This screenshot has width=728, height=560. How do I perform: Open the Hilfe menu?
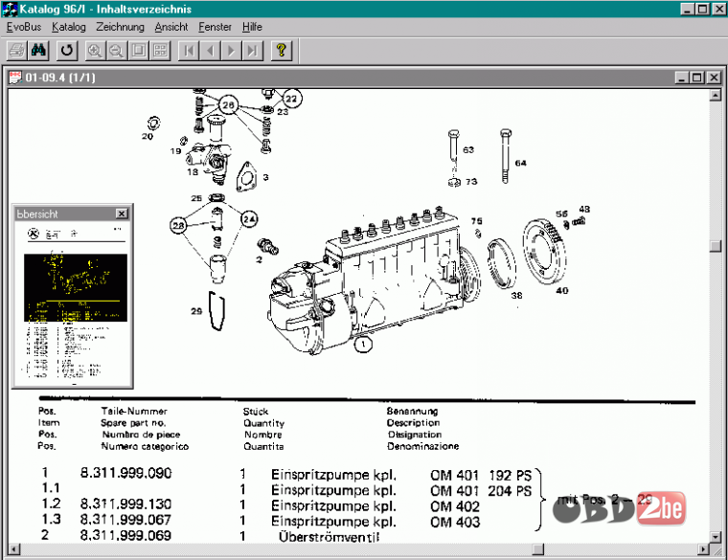coord(252,27)
